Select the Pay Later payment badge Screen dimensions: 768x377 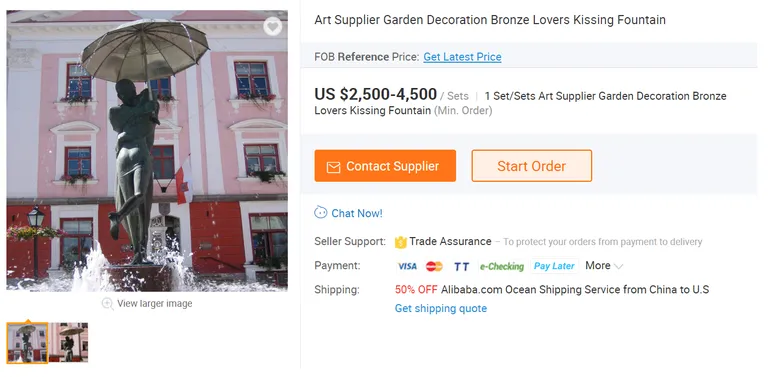tap(554, 266)
